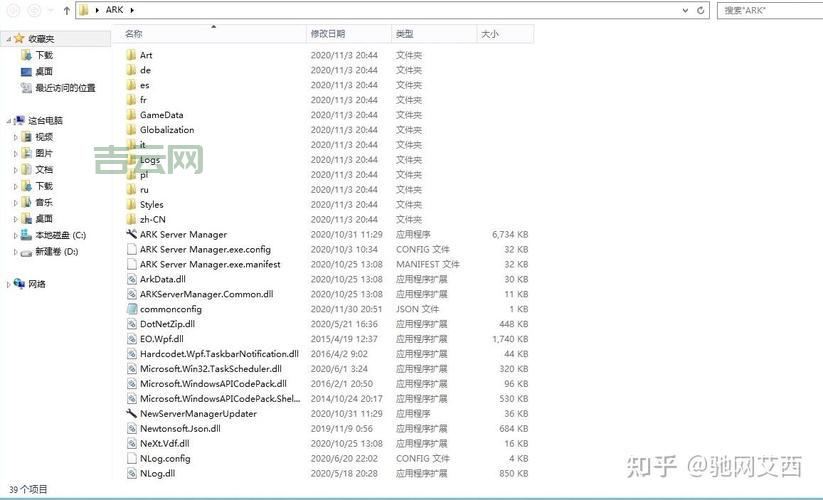
Task: Select NewServerManagerUpdater application icon
Action: click(x=131, y=413)
